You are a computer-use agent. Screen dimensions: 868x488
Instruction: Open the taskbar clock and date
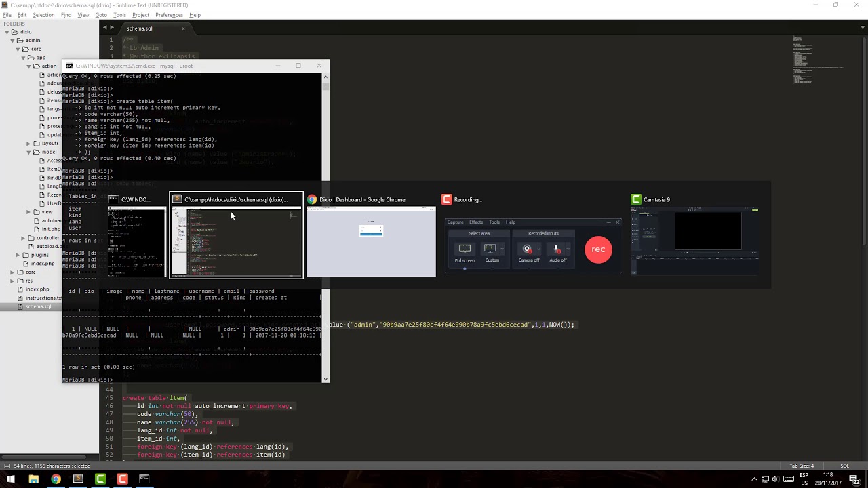point(829,479)
